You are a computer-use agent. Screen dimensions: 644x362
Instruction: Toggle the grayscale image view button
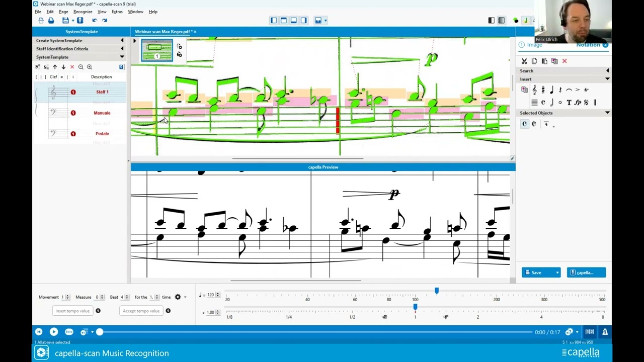[502, 20]
